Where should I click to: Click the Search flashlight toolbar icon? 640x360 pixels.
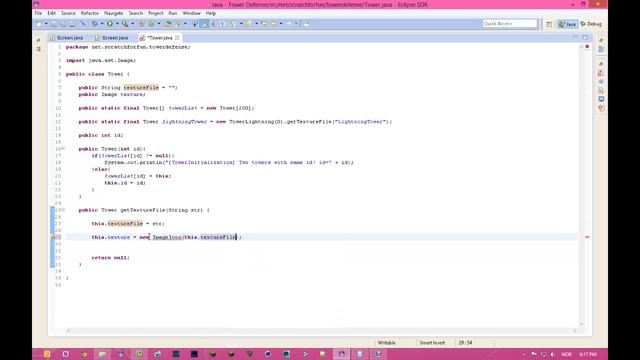pyautogui.click(x=178, y=24)
